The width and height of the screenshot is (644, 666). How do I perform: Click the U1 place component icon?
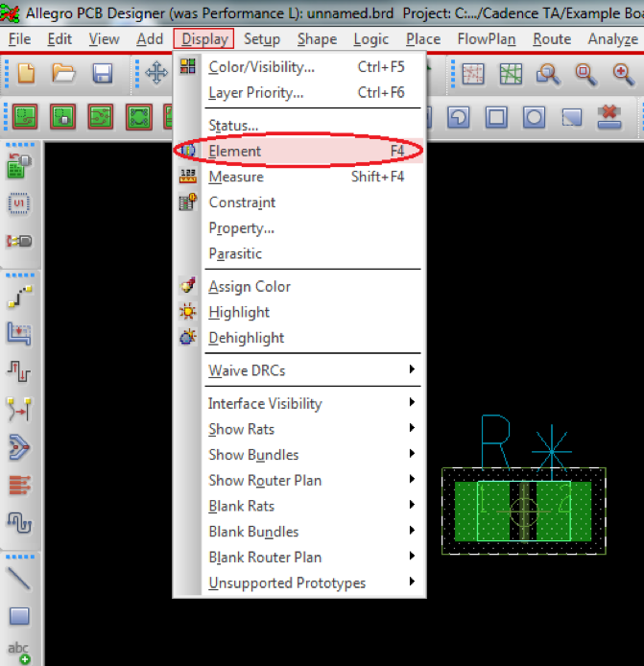[x=18, y=203]
